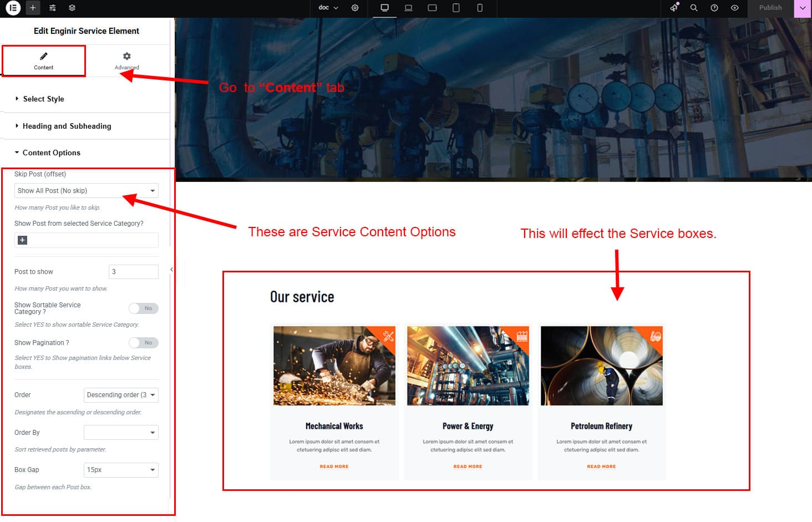
Task: Switch to the Advanced tab
Action: (127, 60)
